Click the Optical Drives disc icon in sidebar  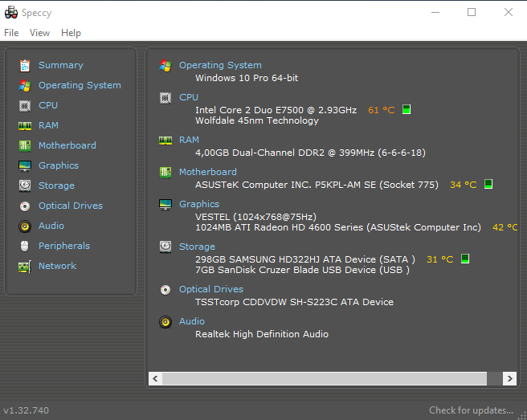(x=25, y=206)
